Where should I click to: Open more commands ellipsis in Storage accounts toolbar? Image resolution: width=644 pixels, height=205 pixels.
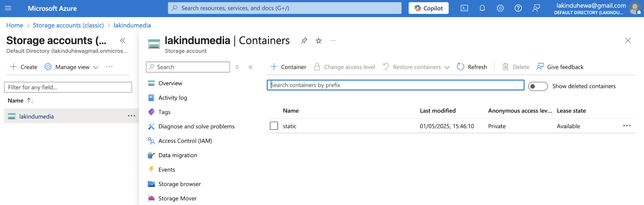(x=109, y=67)
